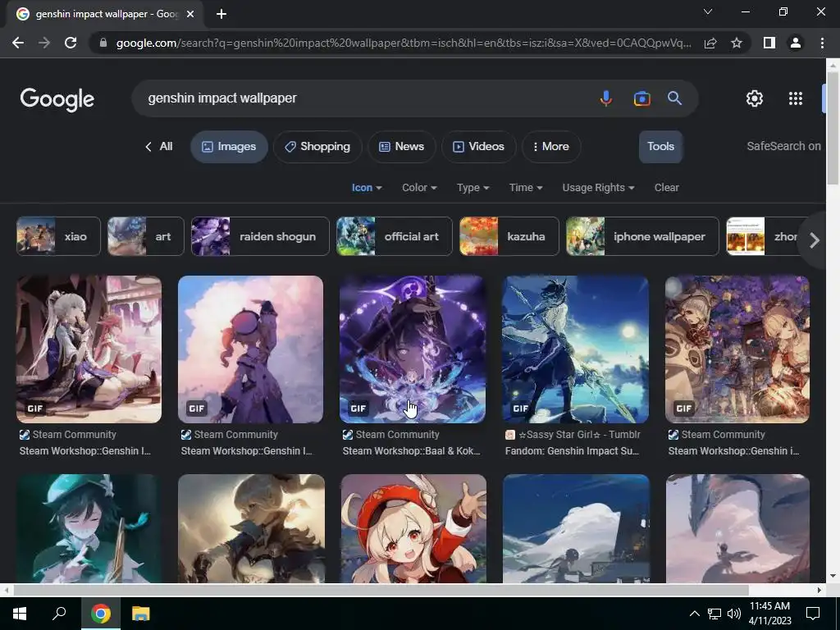Open the dragon and traveler image
This screenshot has width=840, height=630.
click(737, 529)
